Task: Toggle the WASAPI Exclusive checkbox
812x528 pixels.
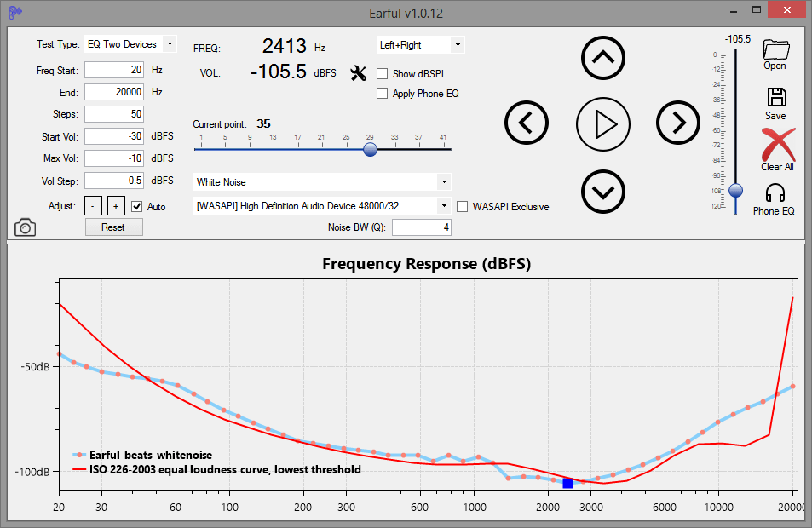Action: pyautogui.click(x=463, y=206)
